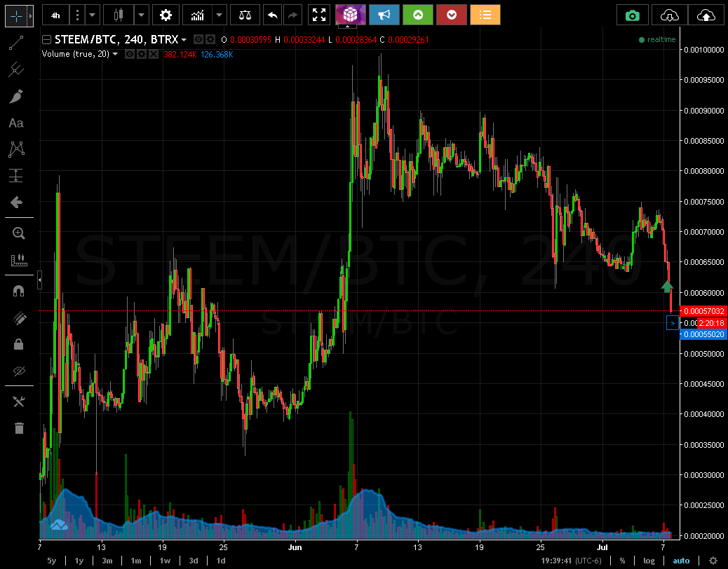The width and height of the screenshot is (728, 569).
Task: Take a chart snapshot with camera
Action: [x=633, y=16]
